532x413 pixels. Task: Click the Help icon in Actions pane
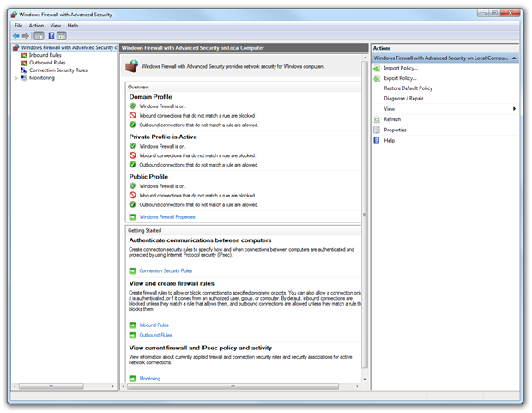[377, 141]
